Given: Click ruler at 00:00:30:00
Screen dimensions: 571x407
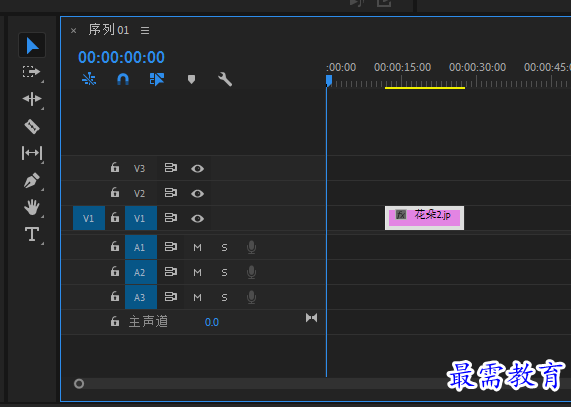Looking at the screenshot, I should [477, 67].
